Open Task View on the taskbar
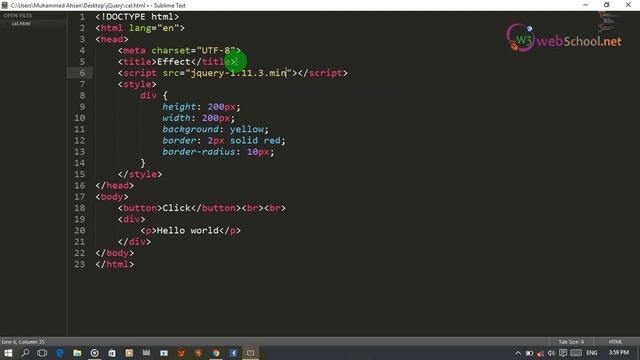Screen dimensions: 640x360 click(x=42, y=353)
